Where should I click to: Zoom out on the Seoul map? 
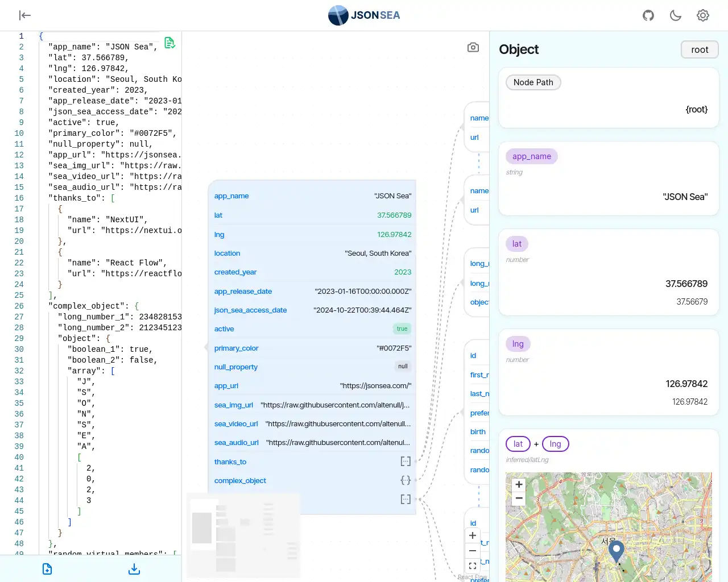point(519,498)
